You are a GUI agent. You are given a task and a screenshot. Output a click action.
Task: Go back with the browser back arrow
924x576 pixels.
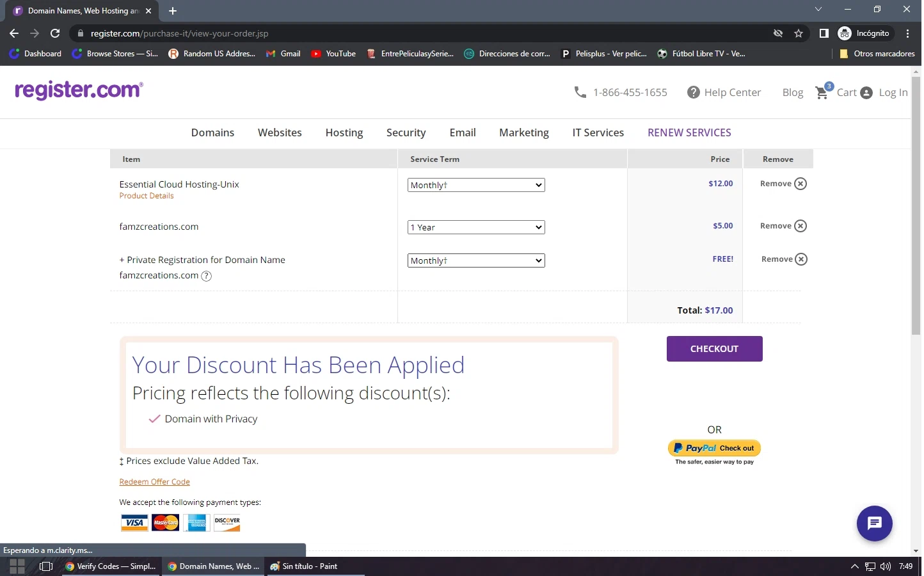coord(14,33)
